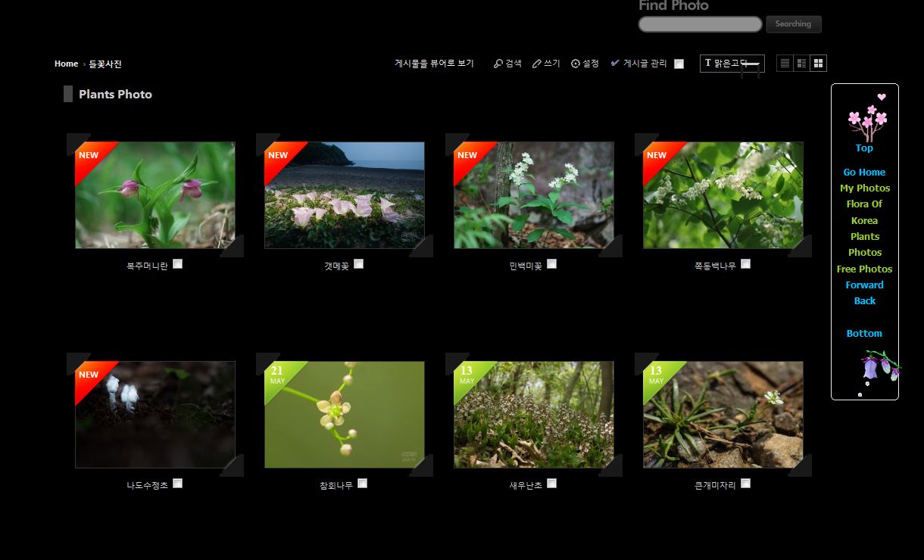The image size is (924, 560).
Task: Switch to list view layout icon
Action: [785, 64]
